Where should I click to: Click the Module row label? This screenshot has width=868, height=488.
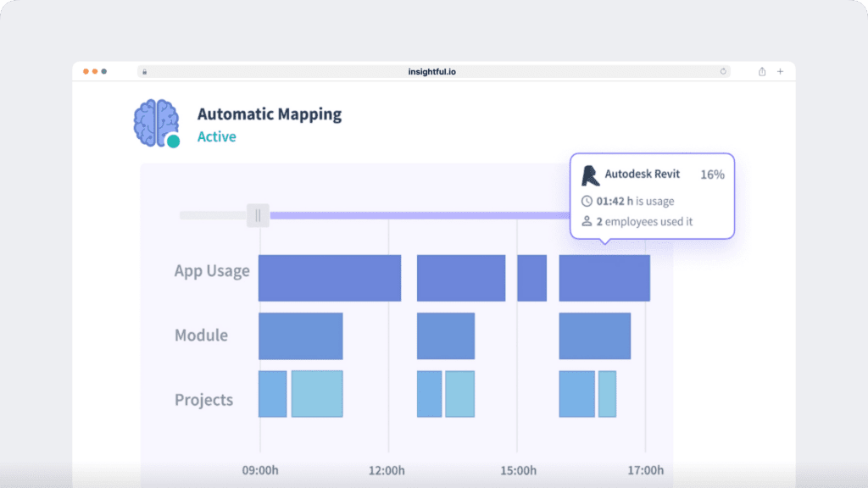pos(201,335)
